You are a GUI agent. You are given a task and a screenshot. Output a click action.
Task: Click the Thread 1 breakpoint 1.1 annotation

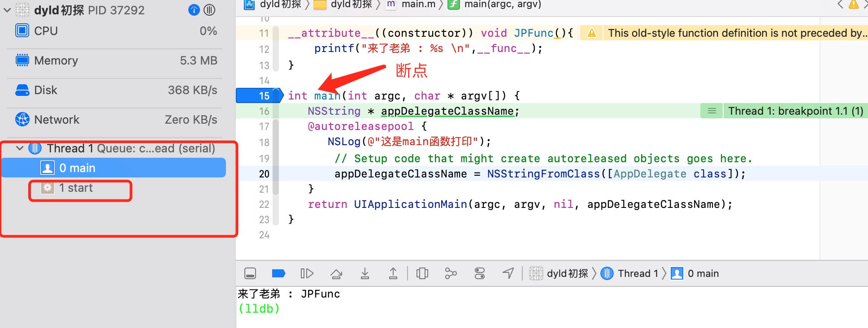click(795, 111)
